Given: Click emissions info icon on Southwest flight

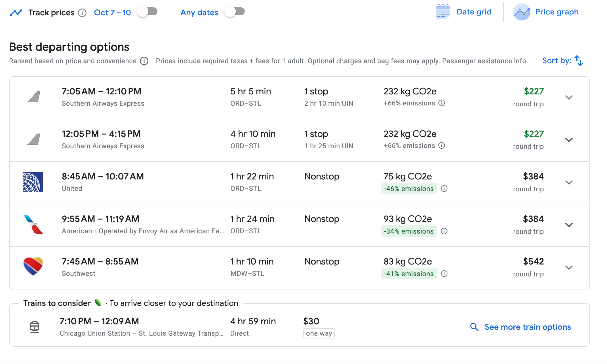Looking at the screenshot, I should [444, 274].
